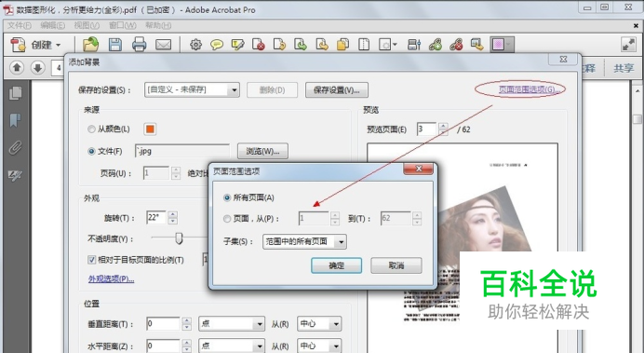Open the 水平距离 从(R) 中心 dropdown
Viewport: 644px width, 353px height.
pos(319,346)
